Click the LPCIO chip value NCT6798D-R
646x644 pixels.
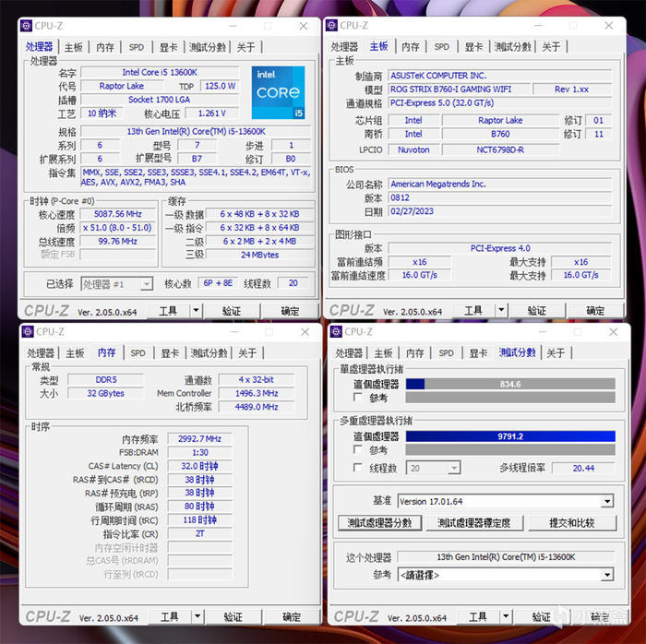500,149
